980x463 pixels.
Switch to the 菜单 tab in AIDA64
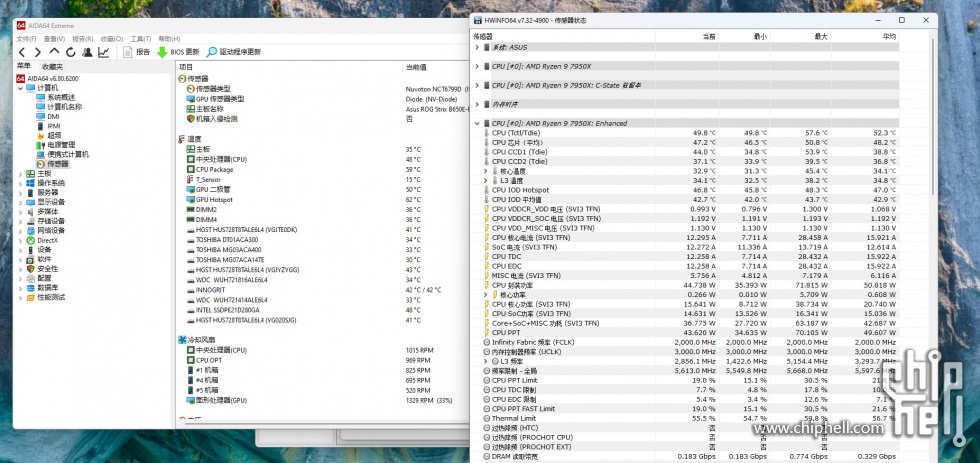point(24,66)
